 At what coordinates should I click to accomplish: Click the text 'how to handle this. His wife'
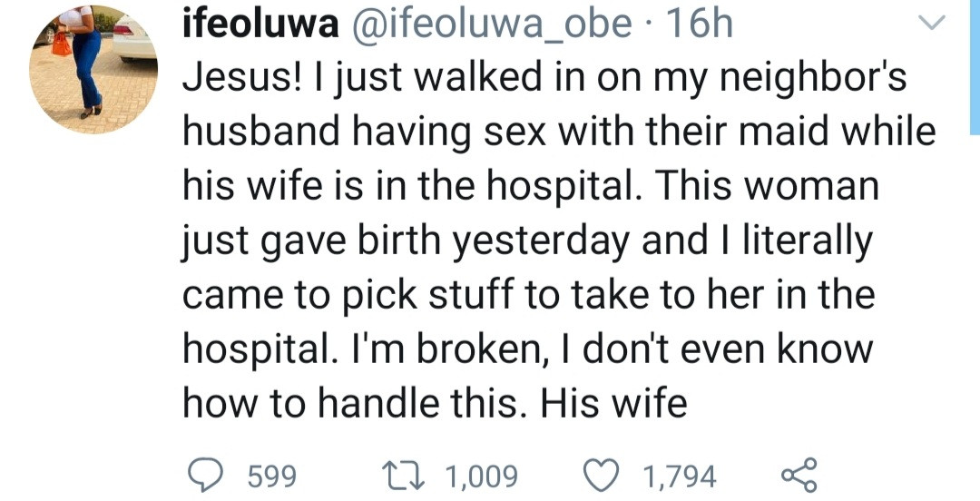[x=435, y=402]
